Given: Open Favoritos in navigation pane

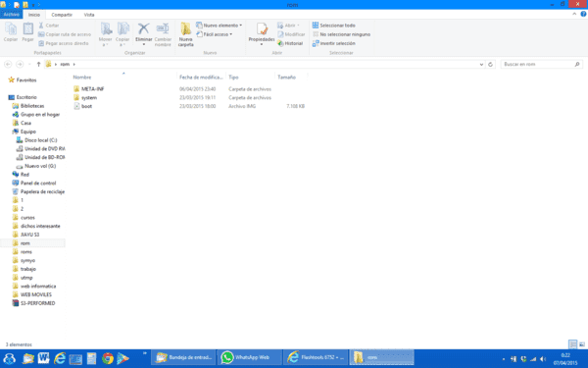Looking at the screenshot, I should point(26,80).
